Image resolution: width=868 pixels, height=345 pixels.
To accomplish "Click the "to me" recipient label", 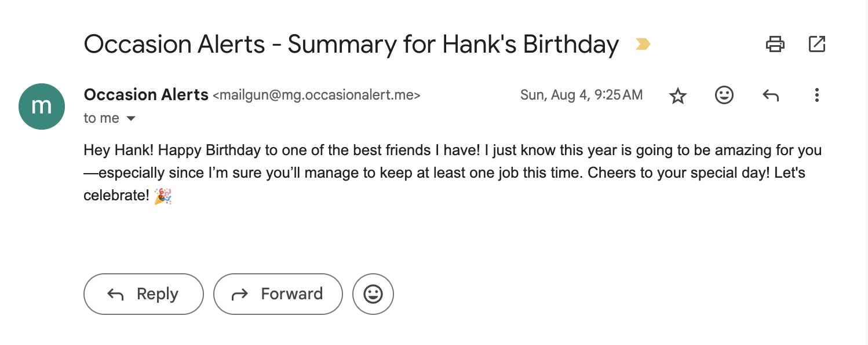I will (x=101, y=119).
